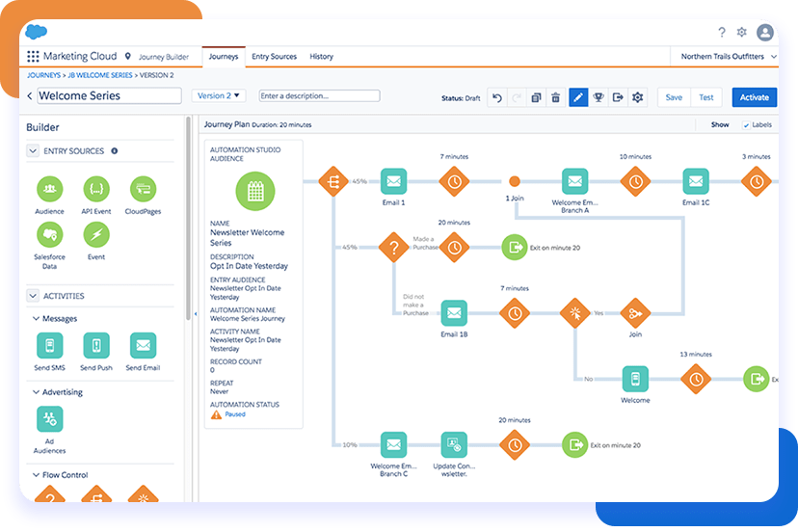Click the Welcome SMS activity on canvas
Image resolution: width=798 pixels, height=532 pixels.
(635, 380)
